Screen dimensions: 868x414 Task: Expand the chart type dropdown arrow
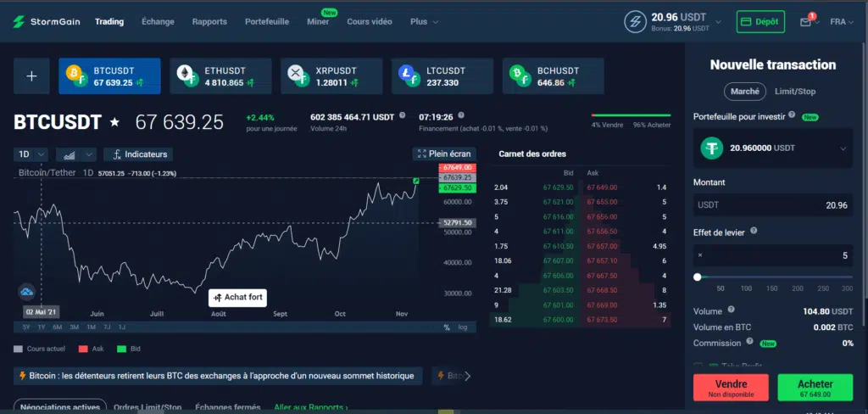tap(90, 154)
